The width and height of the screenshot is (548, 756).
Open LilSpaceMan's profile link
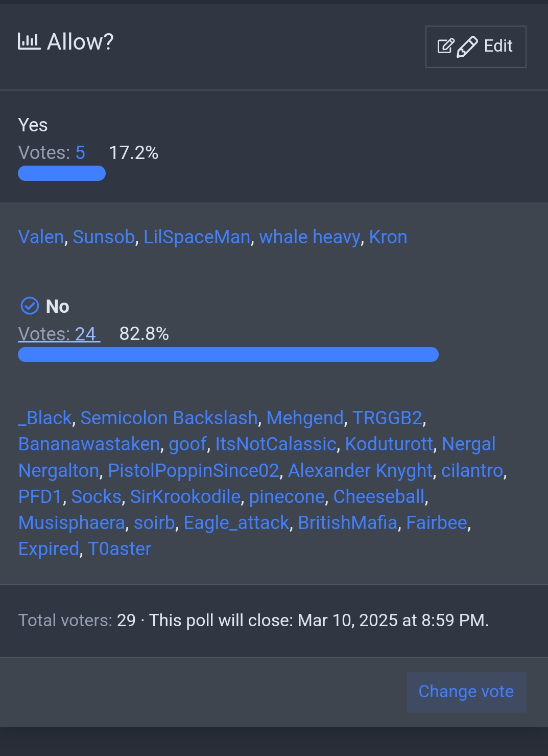tap(197, 237)
